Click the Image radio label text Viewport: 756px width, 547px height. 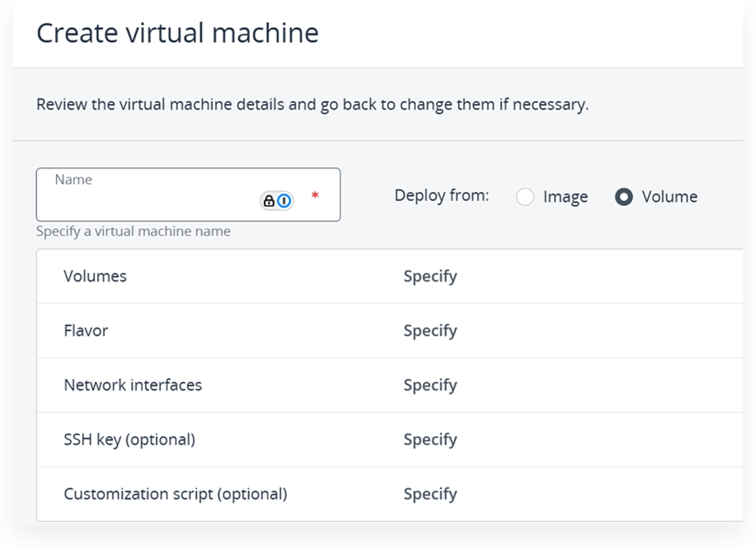click(564, 196)
